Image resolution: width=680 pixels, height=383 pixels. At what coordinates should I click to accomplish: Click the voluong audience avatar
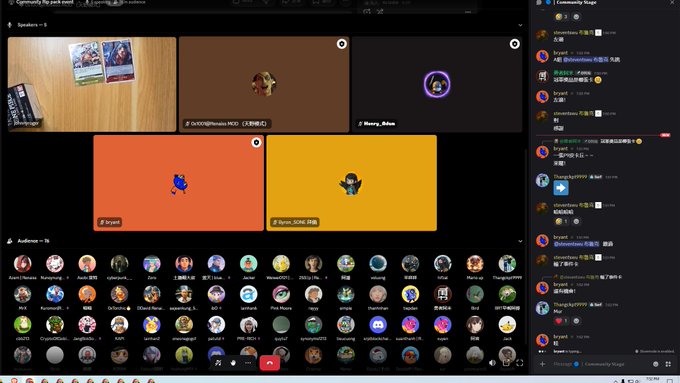[x=378, y=264]
